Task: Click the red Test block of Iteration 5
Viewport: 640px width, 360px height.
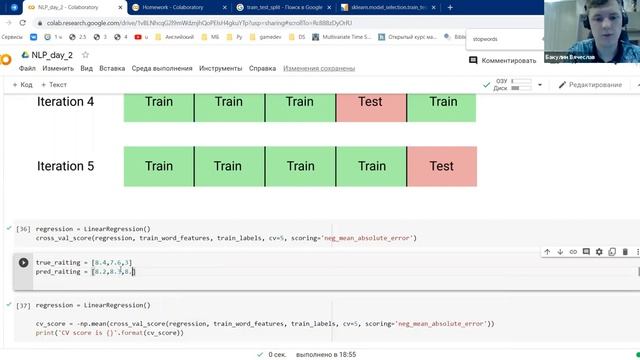Action: tap(442, 166)
